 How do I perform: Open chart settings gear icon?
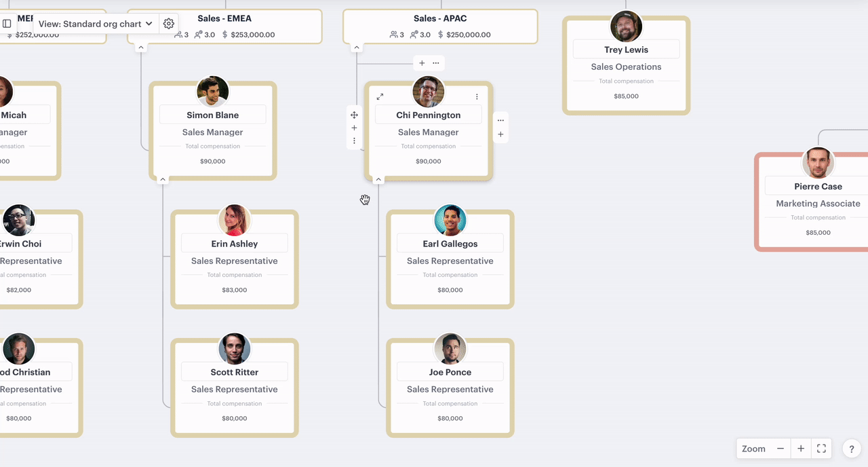[169, 24]
